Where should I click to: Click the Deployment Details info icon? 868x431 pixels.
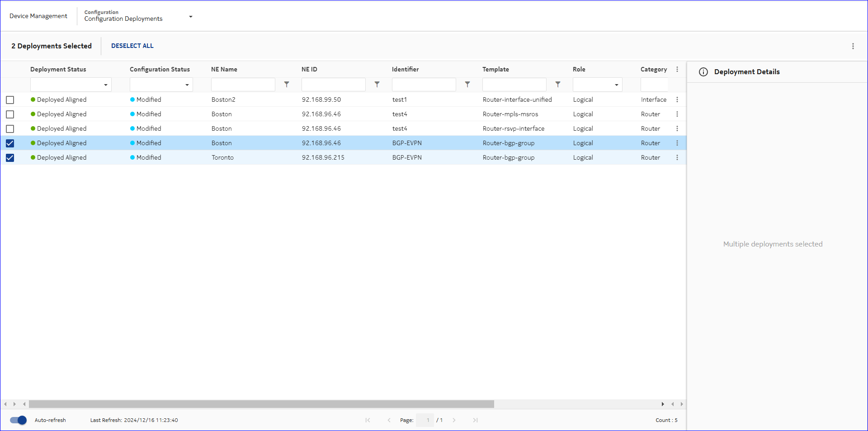pos(703,72)
